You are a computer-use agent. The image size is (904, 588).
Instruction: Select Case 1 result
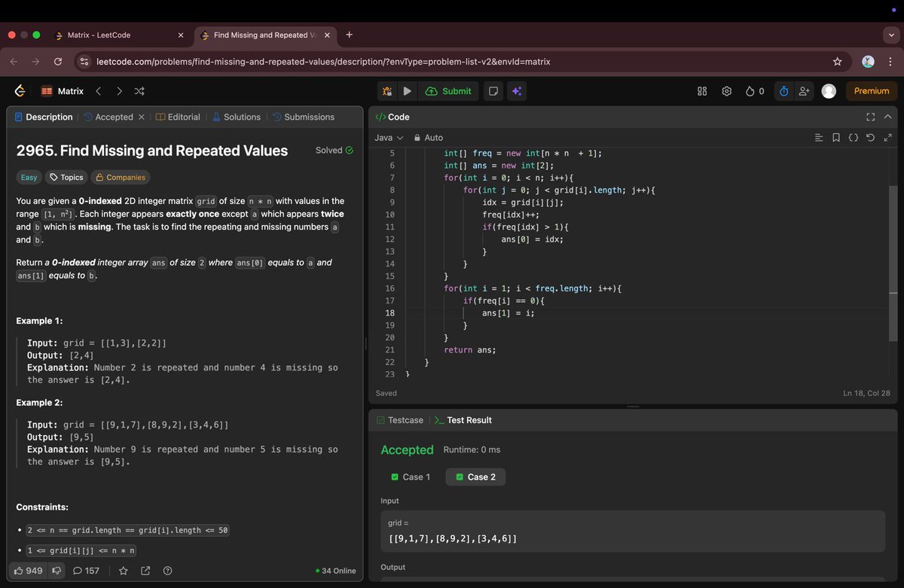pyautogui.click(x=411, y=477)
